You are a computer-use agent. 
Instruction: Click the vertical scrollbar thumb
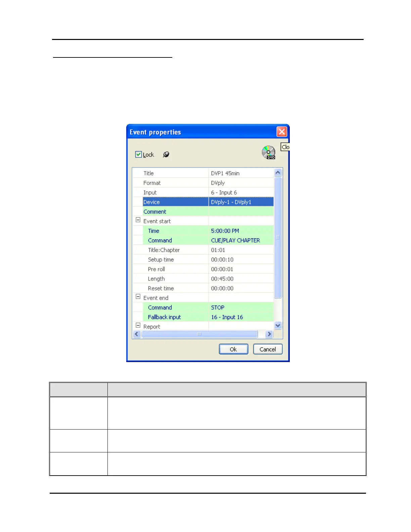(x=278, y=237)
